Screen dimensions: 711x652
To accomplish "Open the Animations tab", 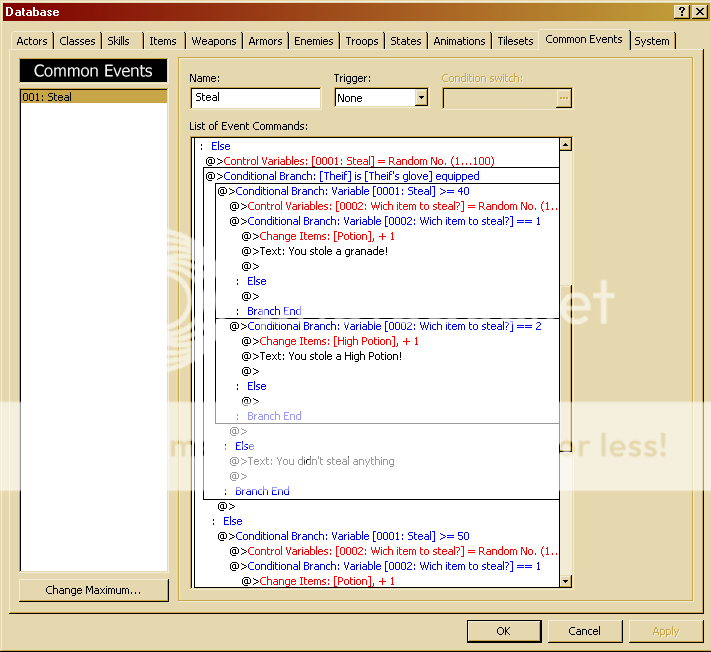I will pyautogui.click(x=459, y=41).
